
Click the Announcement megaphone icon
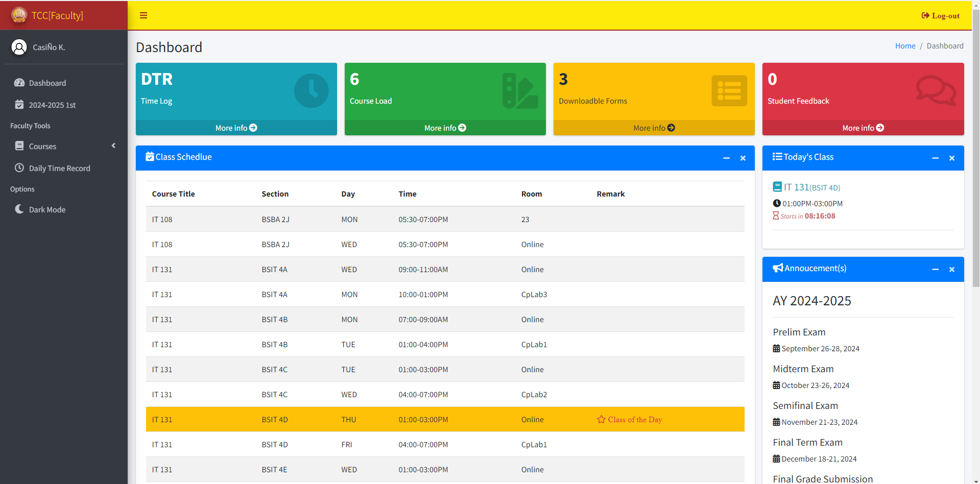click(778, 268)
